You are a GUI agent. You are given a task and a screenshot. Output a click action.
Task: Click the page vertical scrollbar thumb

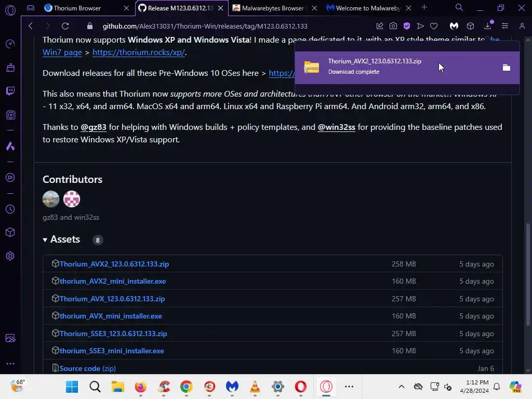pos(528,274)
